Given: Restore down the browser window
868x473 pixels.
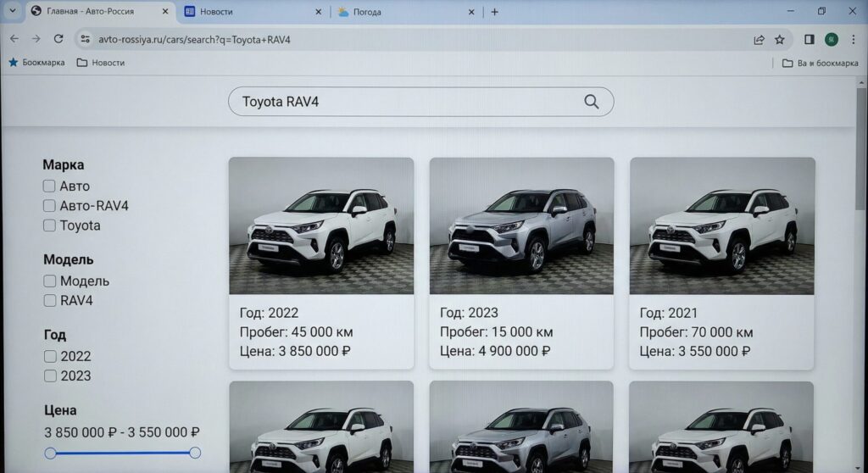Looking at the screenshot, I should (821, 10).
